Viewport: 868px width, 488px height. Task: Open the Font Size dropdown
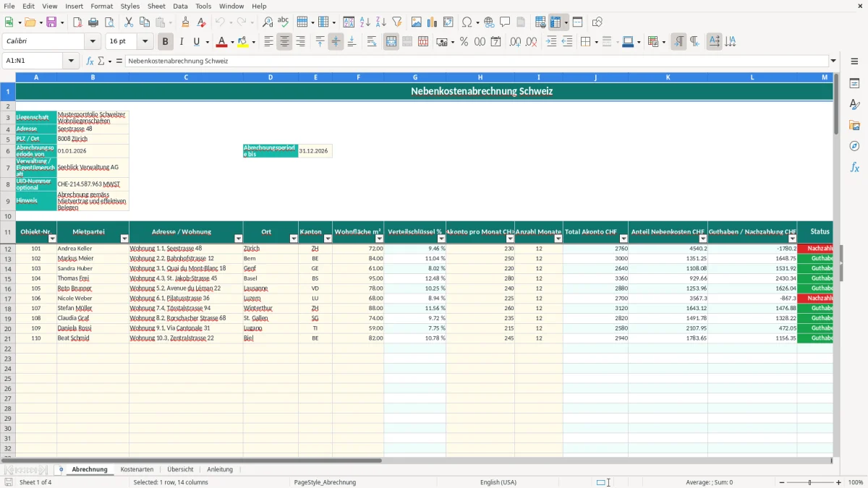tap(145, 42)
